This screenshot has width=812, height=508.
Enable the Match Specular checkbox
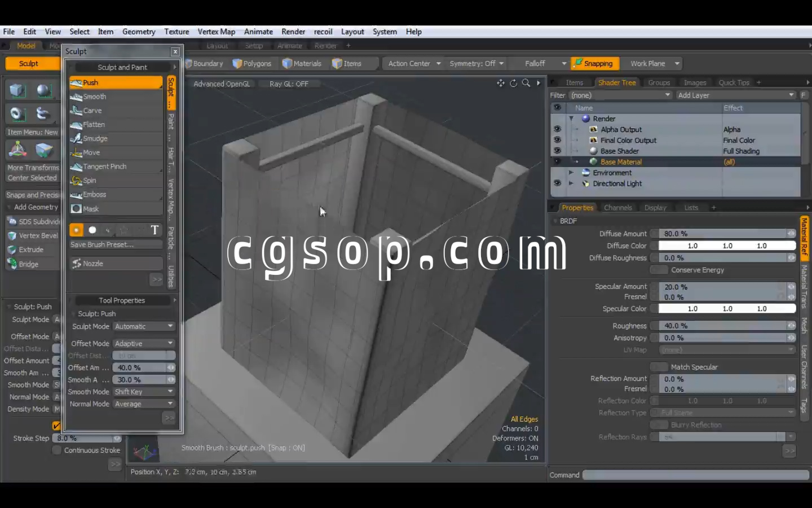(659, 367)
